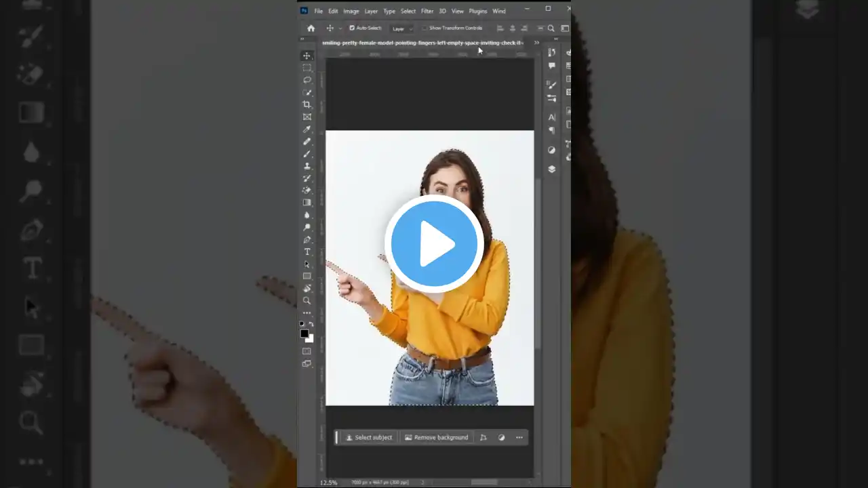Open the Select menu
The image size is (868, 488).
408,11
